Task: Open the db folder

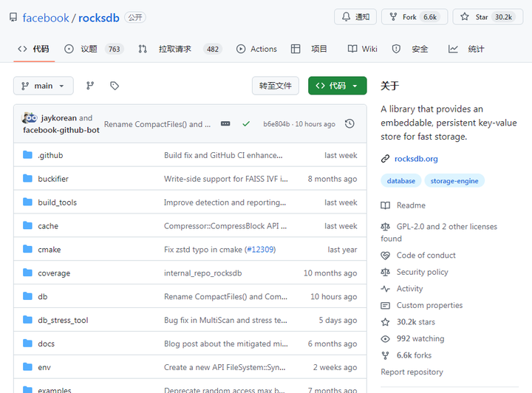Action: [43, 297]
